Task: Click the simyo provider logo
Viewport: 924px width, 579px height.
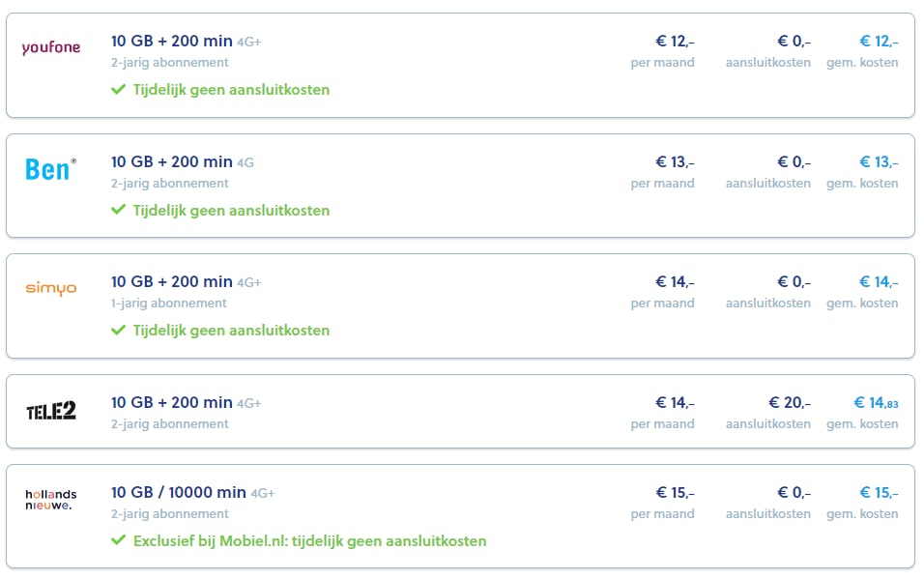Action: coord(51,288)
